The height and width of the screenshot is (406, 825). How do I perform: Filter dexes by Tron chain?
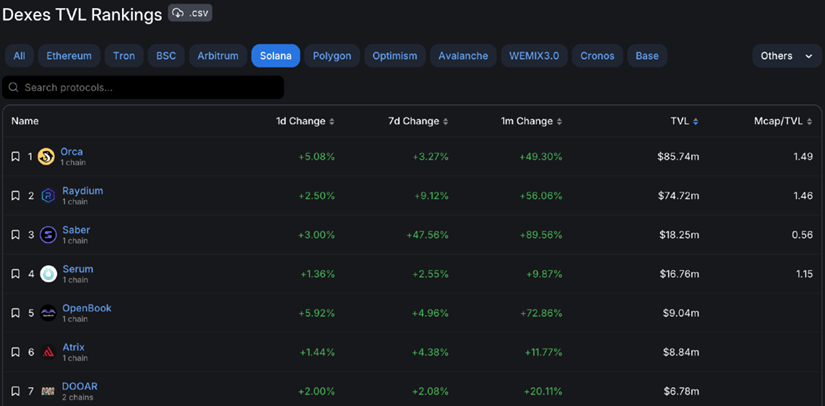click(124, 56)
